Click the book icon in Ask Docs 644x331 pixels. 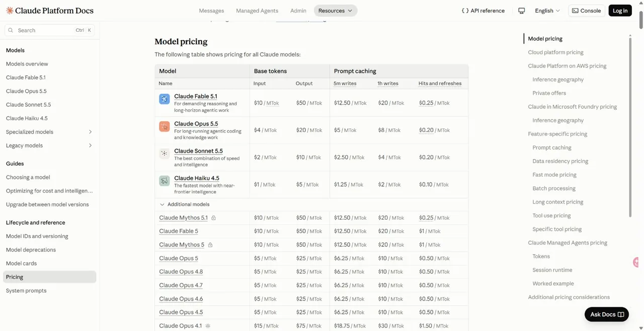pyautogui.click(x=621, y=314)
